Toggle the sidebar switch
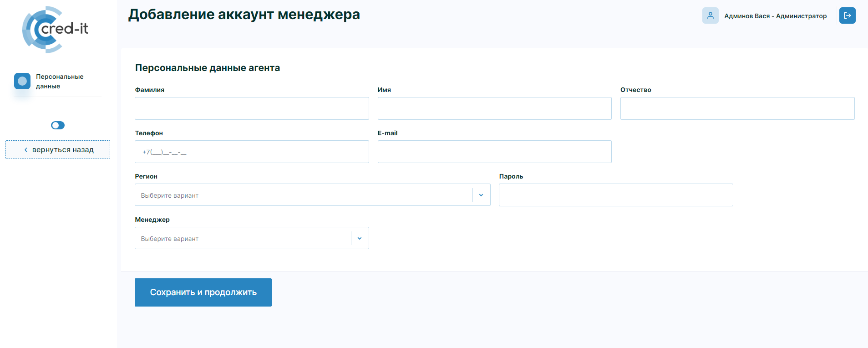Screen dimensions: 868x348 58,125
